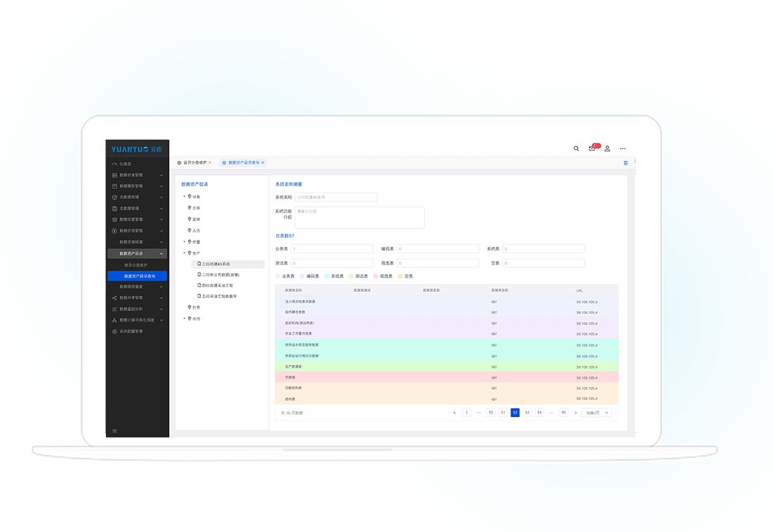The width and height of the screenshot is (774, 532).
Task: Click the 月数据 table row name
Action: click(x=290, y=377)
